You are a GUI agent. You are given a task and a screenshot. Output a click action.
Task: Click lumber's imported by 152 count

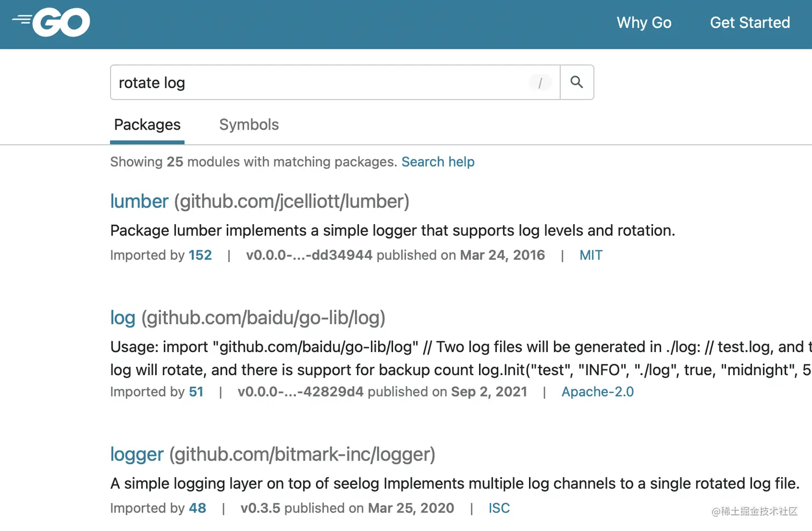click(x=200, y=255)
